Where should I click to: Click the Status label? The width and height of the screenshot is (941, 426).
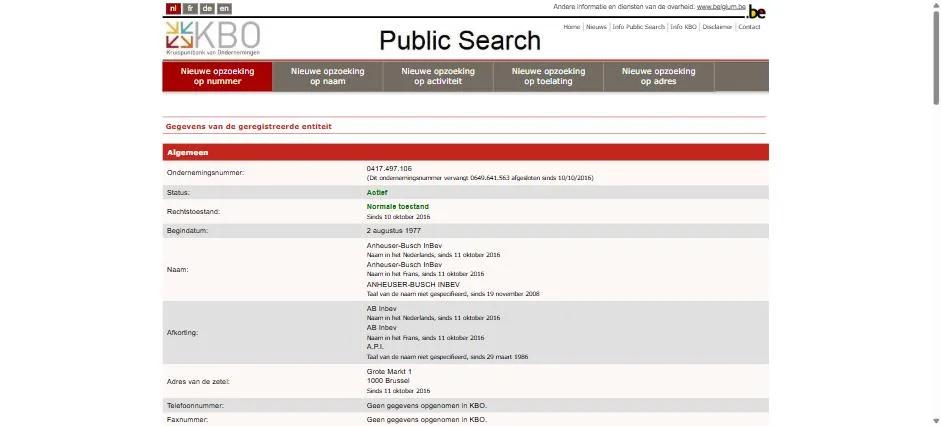178,193
